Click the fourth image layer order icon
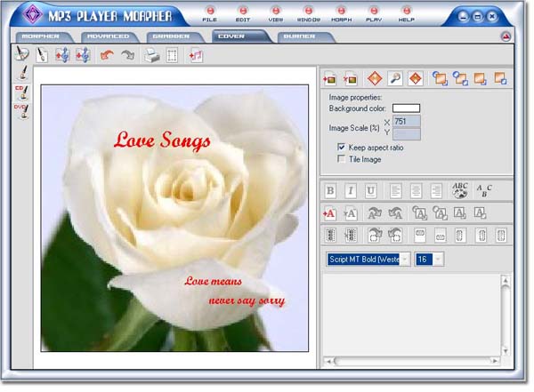 500,78
